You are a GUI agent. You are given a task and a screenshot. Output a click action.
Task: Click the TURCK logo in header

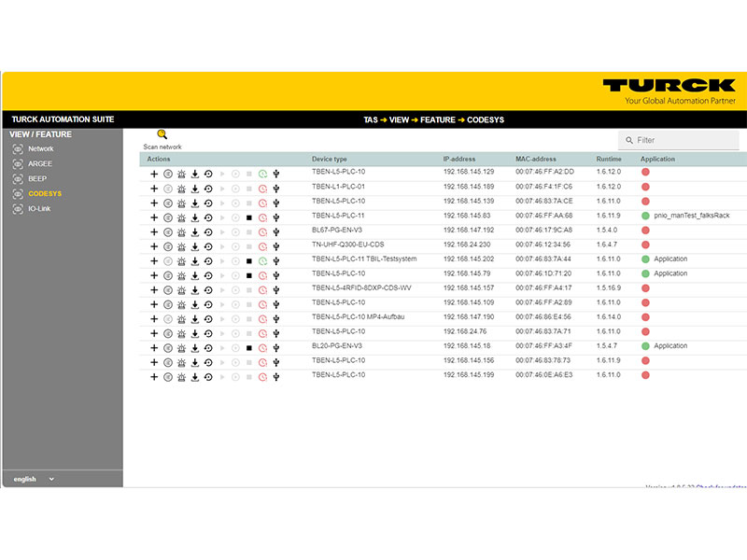(669, 86)
